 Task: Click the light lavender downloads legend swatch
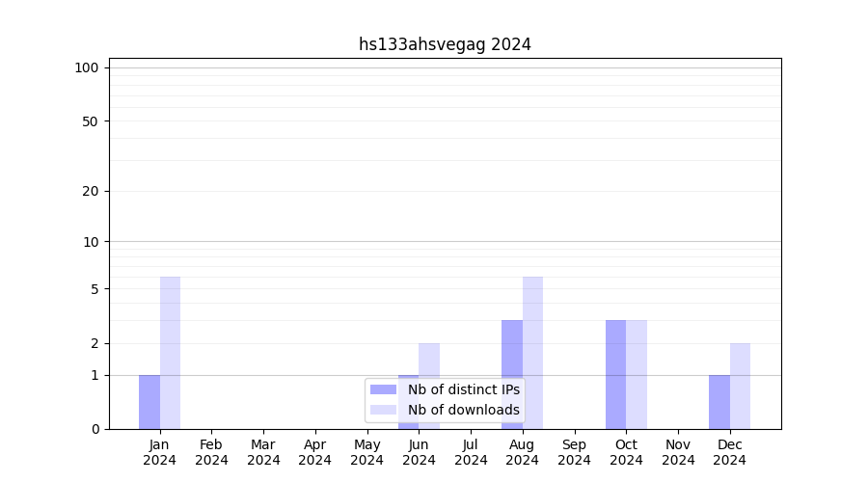[x=383, y=410]
